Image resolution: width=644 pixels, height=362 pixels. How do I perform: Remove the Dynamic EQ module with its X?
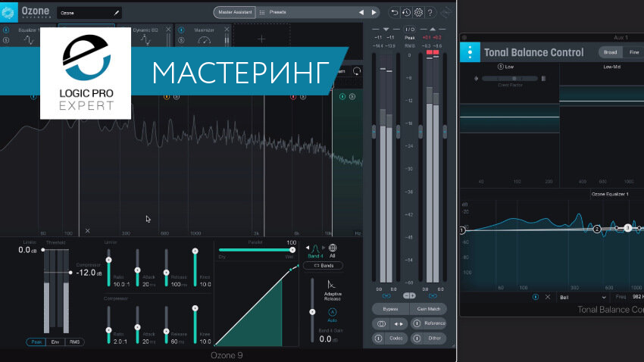(x=168, y=30)
